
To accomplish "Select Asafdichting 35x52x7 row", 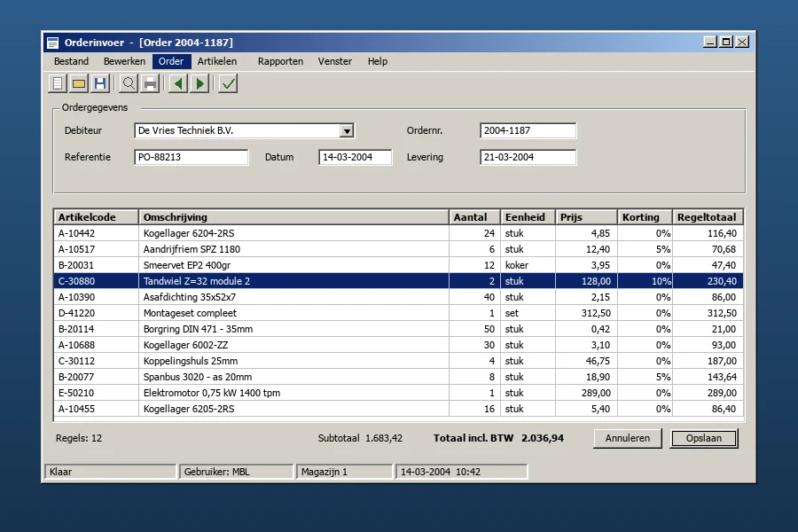I will click(x=398, y=297).
